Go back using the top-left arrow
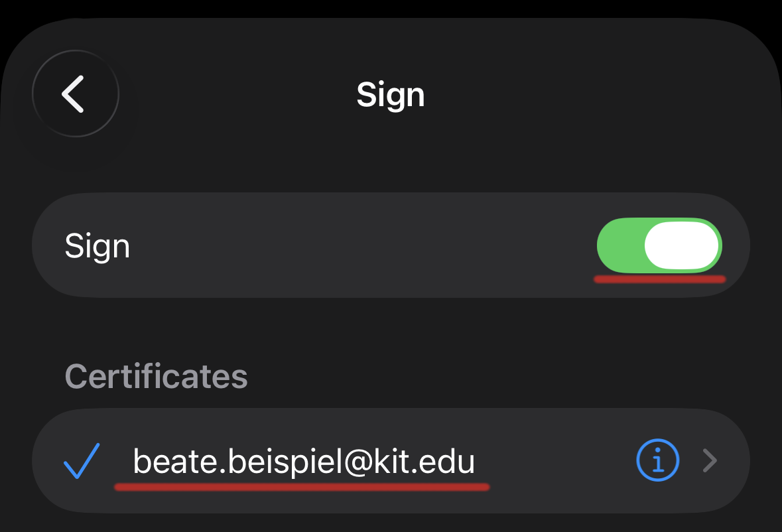Viewport: 782px width, 532px height. click(x=75, y=94)
